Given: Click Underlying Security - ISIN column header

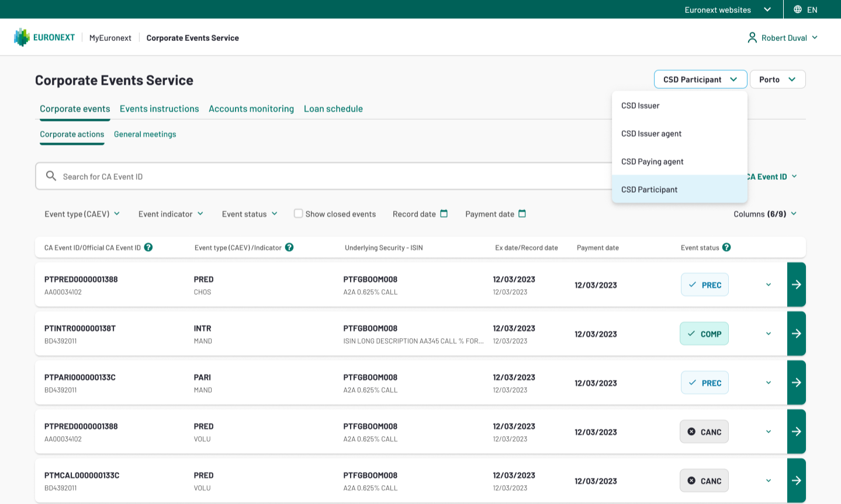Looking at the screenshot, I should (384, 248).
